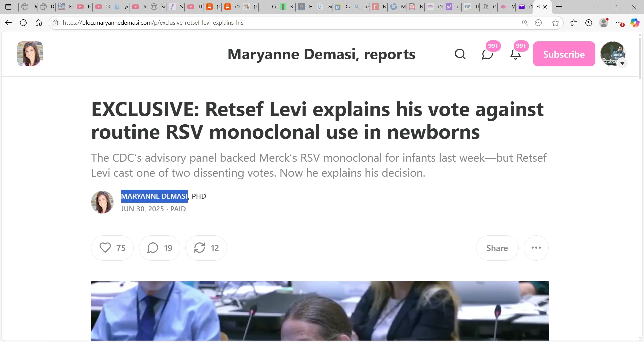This screenshot has height=342, width=644.
Task: Open a new browser tab
Action: 559,7
